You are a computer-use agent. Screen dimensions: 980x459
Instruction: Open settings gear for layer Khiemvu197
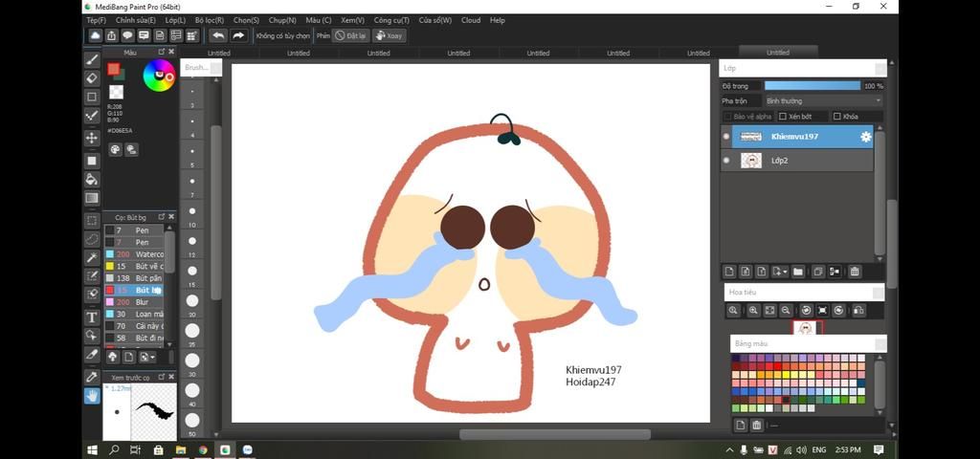tap(865, 137)
